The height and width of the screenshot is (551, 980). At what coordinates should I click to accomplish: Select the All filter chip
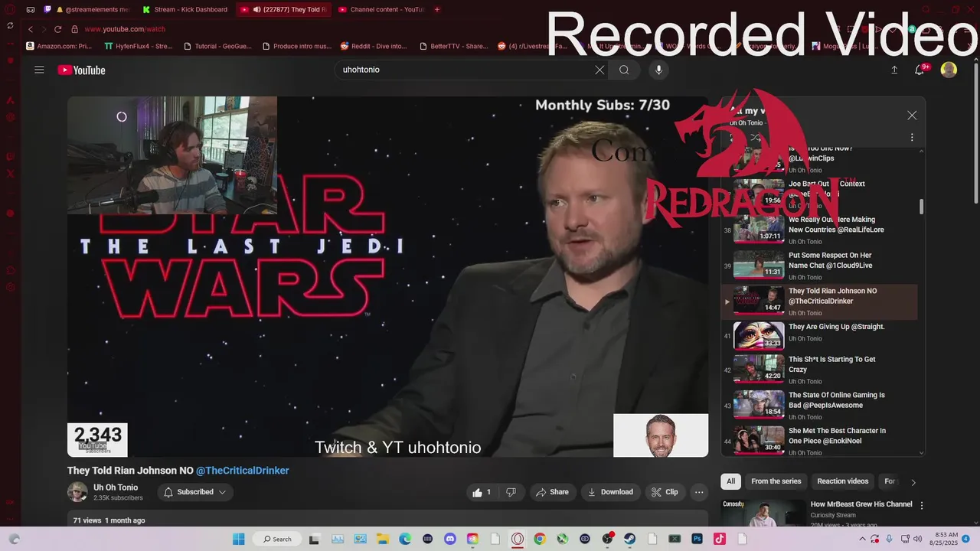coord(731,481)
